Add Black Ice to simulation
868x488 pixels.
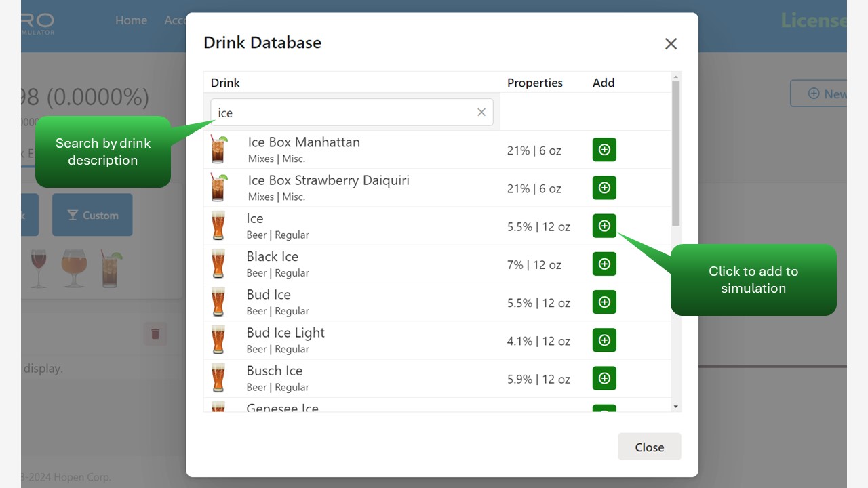(x=604, y=264)
